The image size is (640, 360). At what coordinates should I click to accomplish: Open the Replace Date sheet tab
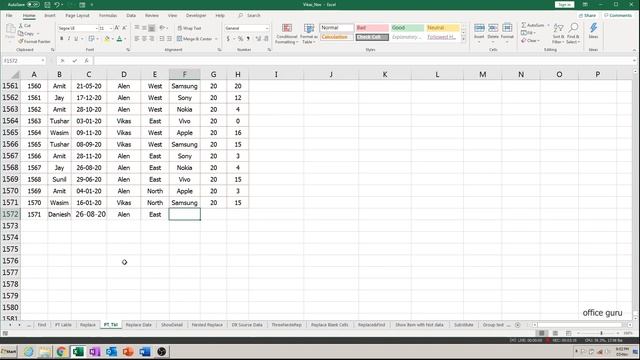(138, 325)
